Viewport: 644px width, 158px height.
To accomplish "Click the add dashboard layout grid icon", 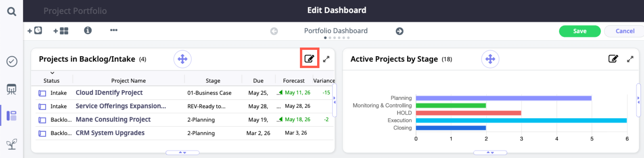I will pos(61,31).
